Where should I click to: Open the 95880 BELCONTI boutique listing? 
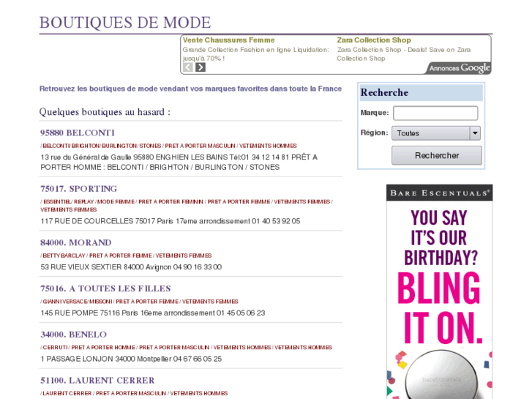78,133
